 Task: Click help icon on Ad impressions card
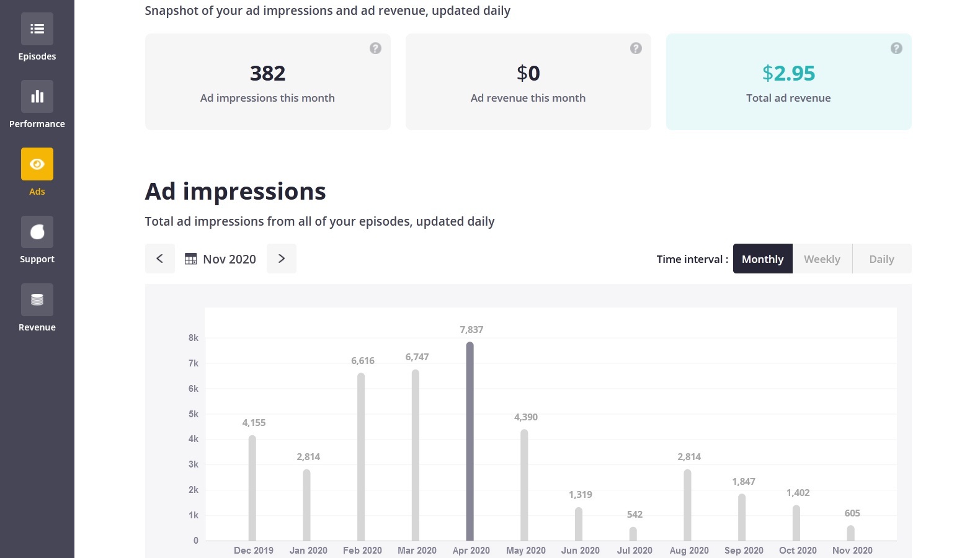coord(375,48)
